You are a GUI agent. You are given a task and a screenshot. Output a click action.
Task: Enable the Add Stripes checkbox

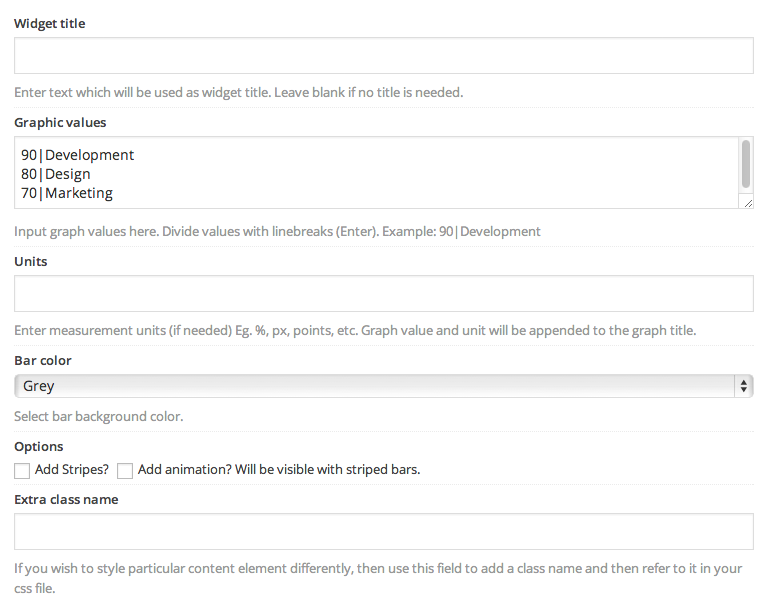coord(22,471)
